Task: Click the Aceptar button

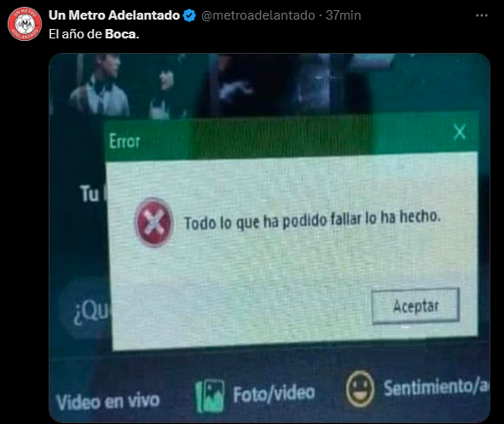Action: coord(415,306)
